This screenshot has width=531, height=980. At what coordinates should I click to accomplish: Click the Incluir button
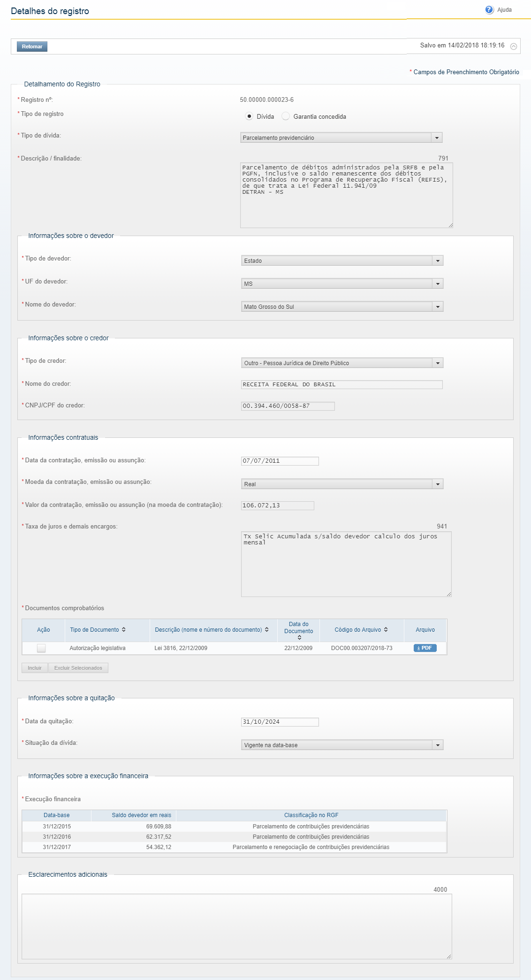point(35,668)
